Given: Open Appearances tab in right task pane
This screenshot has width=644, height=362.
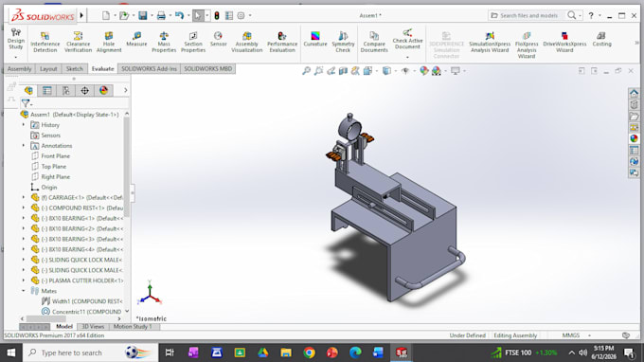Looking at the screenshot, I should 634,138.
